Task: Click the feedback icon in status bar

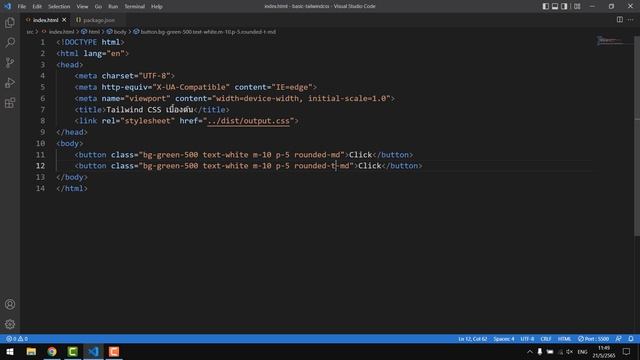Action: click(619, 339)
